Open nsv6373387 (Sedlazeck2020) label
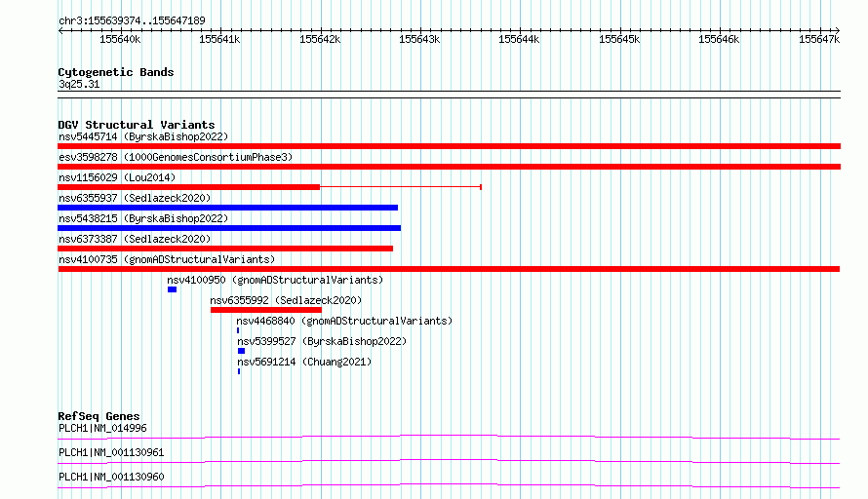Screen dimensions: 868x499 pos(135,239)
